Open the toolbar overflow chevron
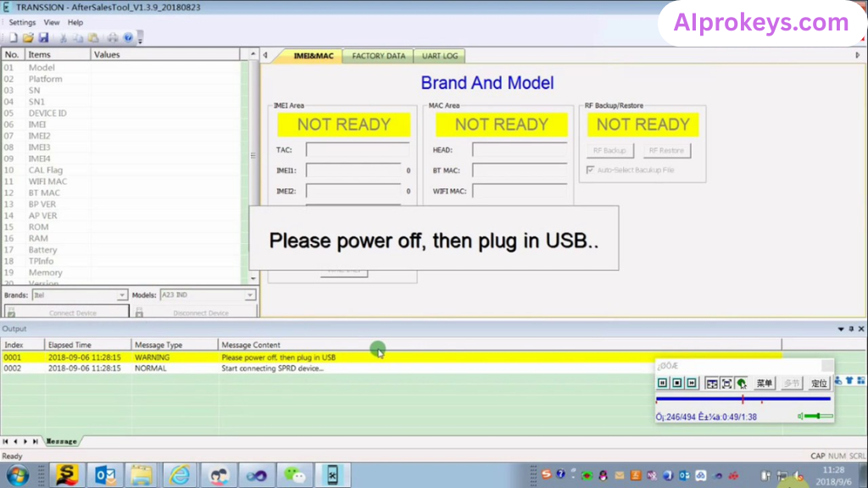 (x=140, y=41)
